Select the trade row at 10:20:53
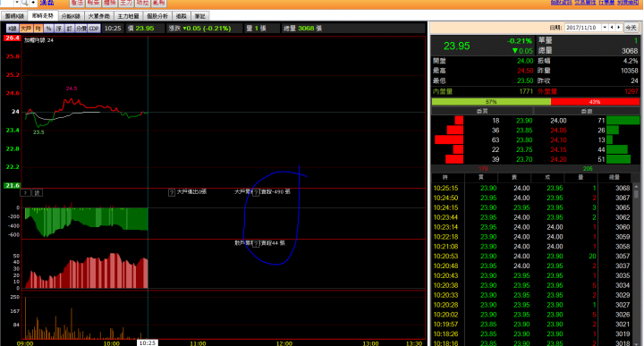Viewport: 644px width, 346px height. 531,256
